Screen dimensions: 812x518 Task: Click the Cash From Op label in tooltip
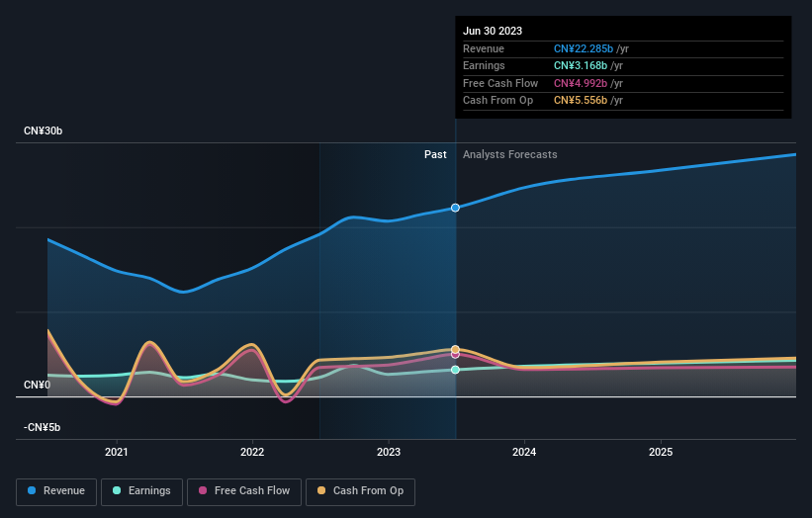(x=497, y=101)
